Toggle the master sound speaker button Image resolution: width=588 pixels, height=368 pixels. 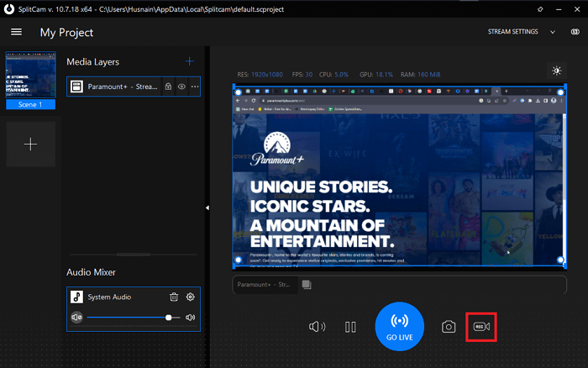[x=318, y=327]
